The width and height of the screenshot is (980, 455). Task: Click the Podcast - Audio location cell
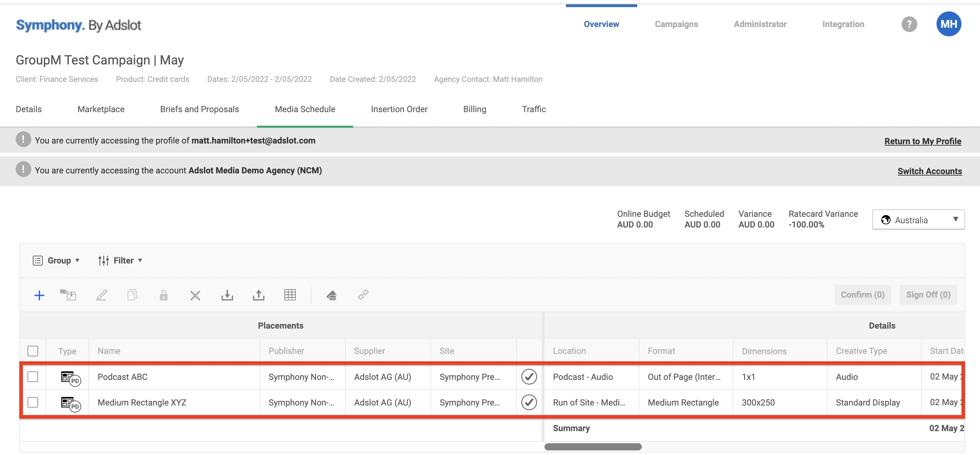pyautogui.click(x=591, y=377)
